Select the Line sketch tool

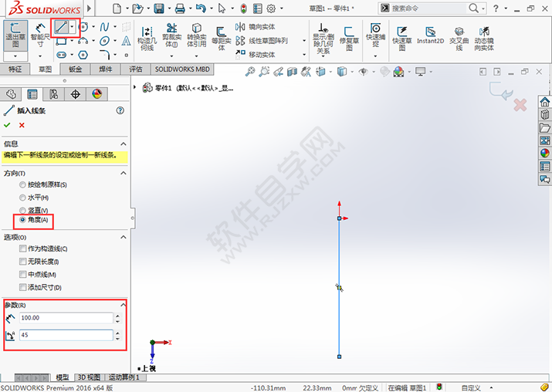point(61,27)
